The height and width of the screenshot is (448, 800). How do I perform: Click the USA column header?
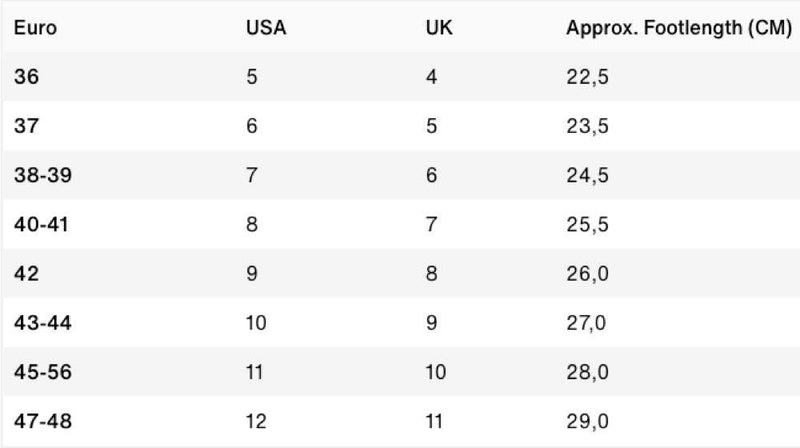pos(266,28)
